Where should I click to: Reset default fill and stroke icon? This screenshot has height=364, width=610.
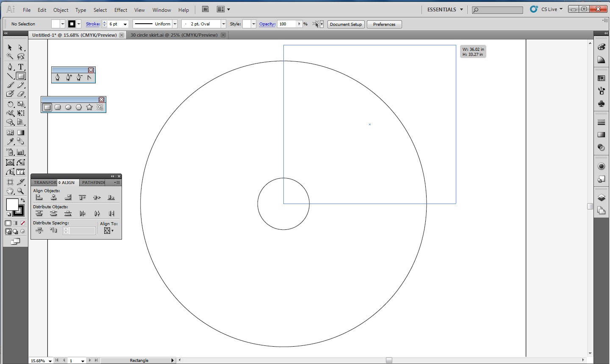9,215
